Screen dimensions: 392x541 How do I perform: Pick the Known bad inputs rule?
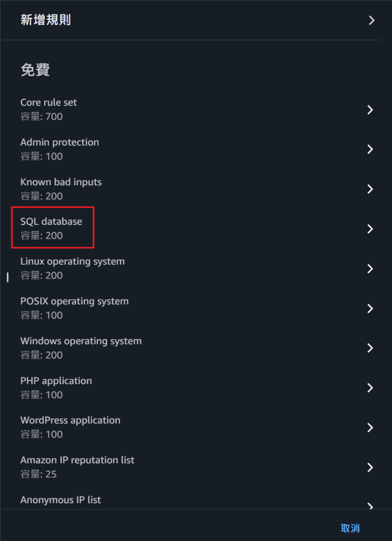click(61, 182)
